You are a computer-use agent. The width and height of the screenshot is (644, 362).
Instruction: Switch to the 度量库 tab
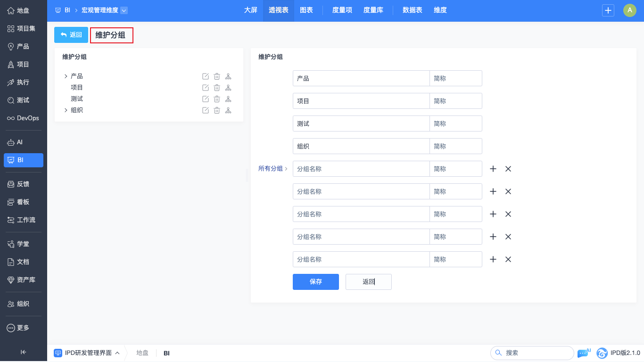[373, 10]
